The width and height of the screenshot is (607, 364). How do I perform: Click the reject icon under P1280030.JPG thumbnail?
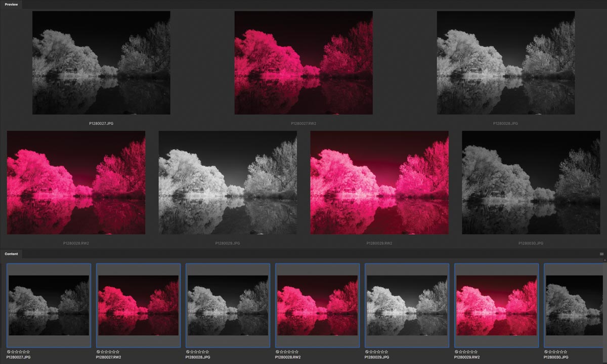[546, 352]
